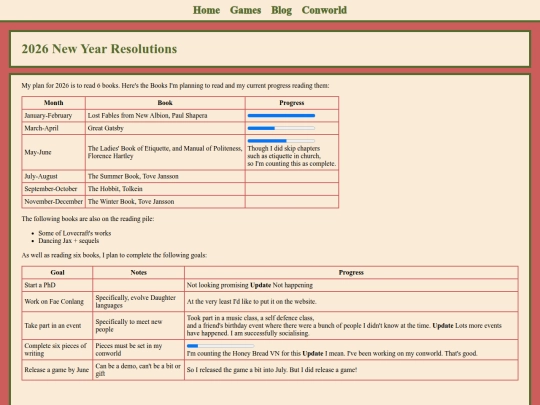Select the Book column header
This screenshot has height=405, width=540.
point(165,103)
